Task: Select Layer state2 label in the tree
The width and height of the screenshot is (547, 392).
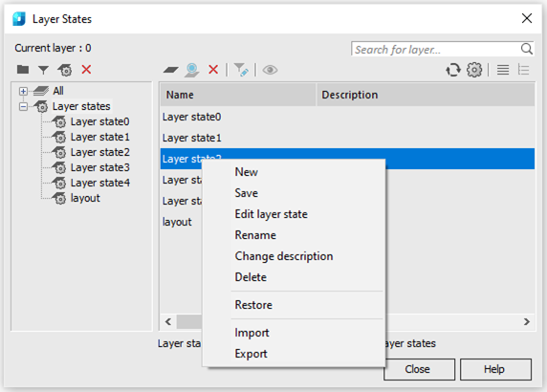Action: [99, 152]
